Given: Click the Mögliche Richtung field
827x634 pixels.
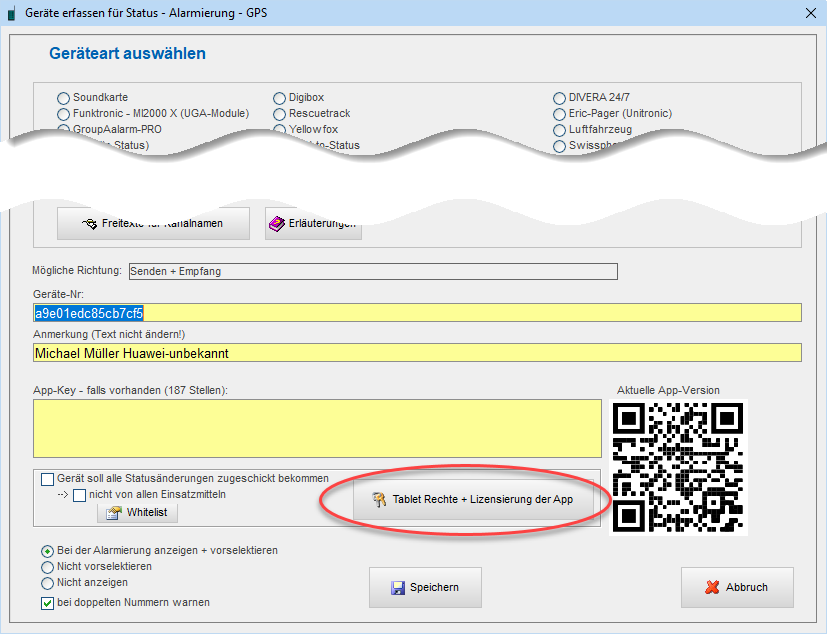Looking at the screenshot, I should [373, 271].
